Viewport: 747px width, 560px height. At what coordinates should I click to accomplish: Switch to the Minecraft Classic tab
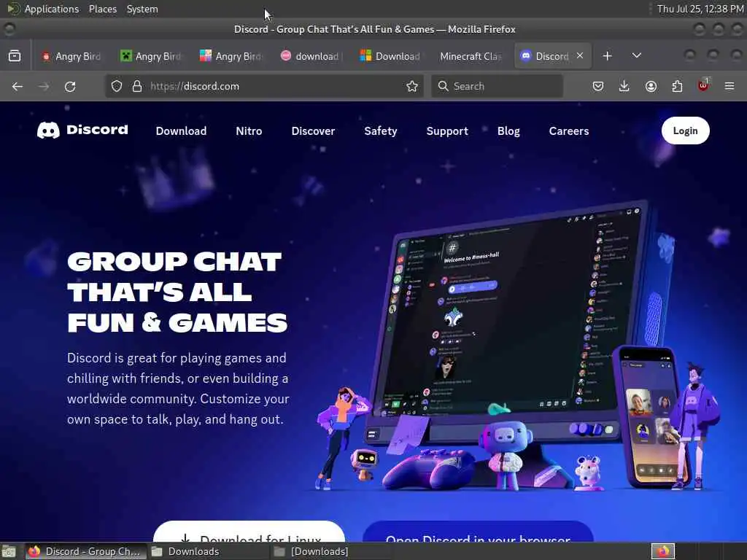(471, 56)
